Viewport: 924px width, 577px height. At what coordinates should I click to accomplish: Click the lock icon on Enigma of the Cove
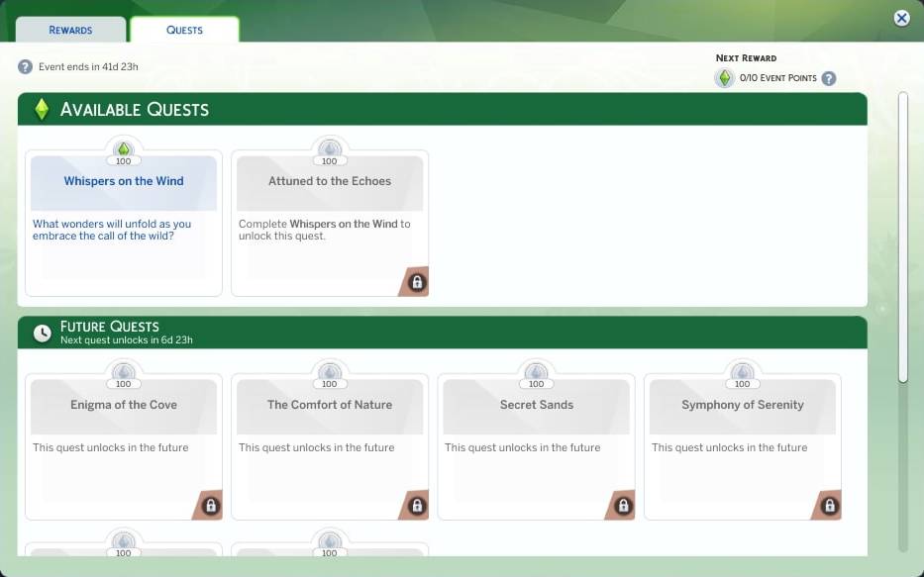click(x=210, y=506)
